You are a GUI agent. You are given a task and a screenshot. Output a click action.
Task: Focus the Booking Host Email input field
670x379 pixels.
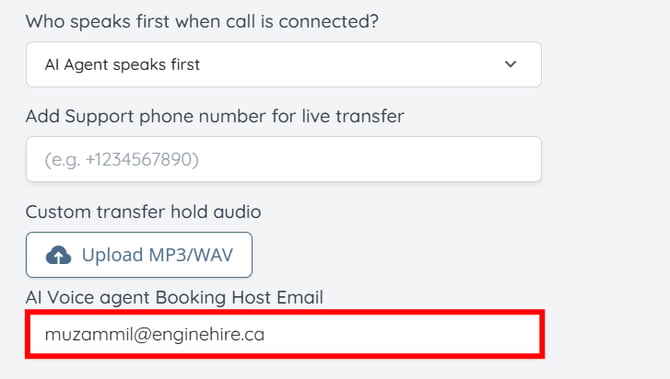pyautogui.click(x=285, y=334)
